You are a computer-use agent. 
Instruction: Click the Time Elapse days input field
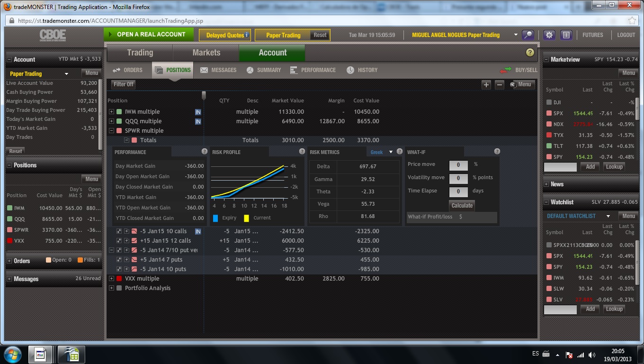tap(458, 191)
